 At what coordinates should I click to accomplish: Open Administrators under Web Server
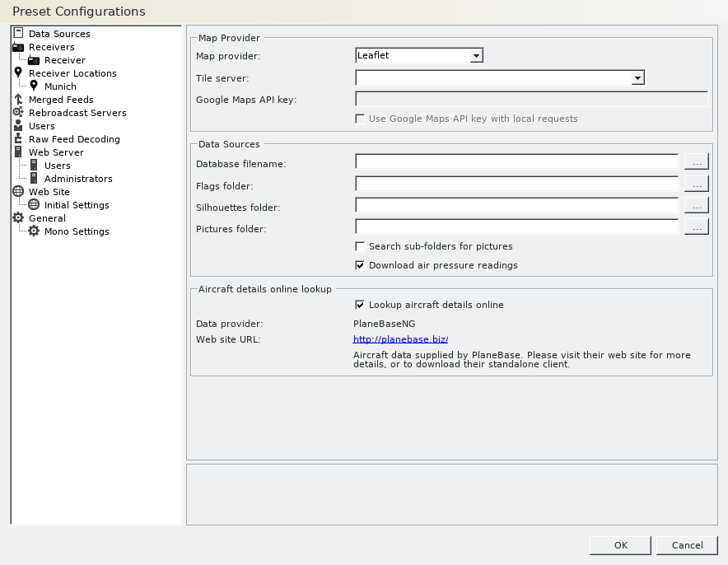pos(78,179)
